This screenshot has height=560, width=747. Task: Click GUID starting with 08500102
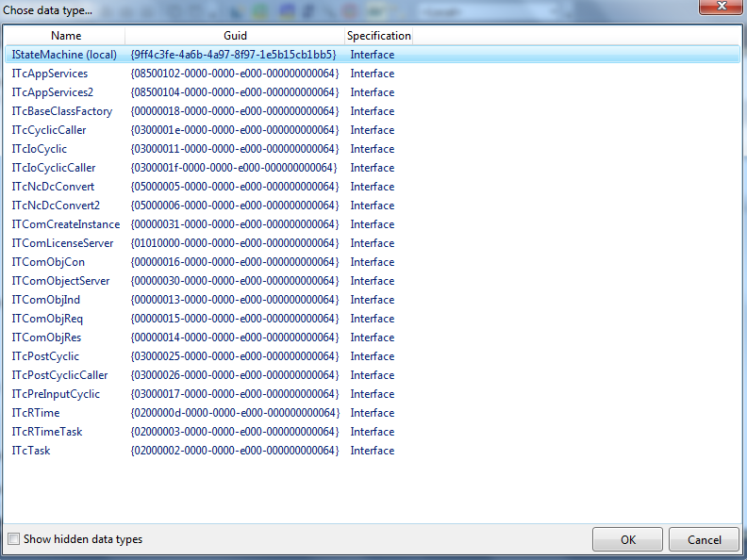coord(235,74)
